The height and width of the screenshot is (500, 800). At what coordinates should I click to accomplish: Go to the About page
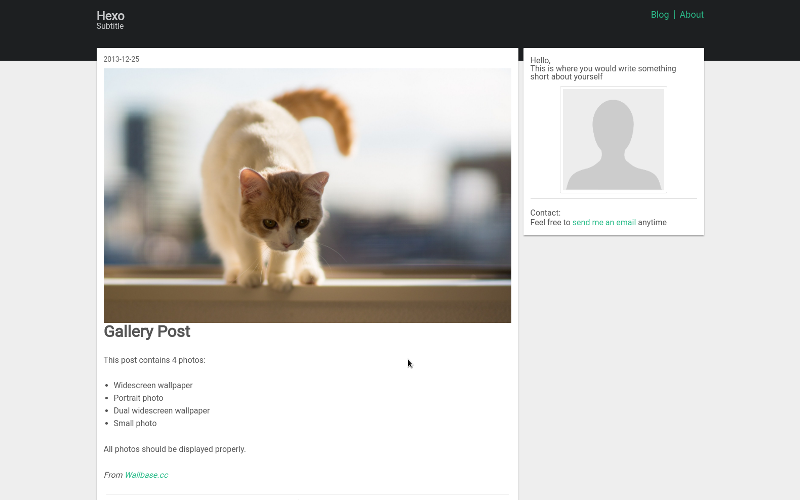click(691, 15)
